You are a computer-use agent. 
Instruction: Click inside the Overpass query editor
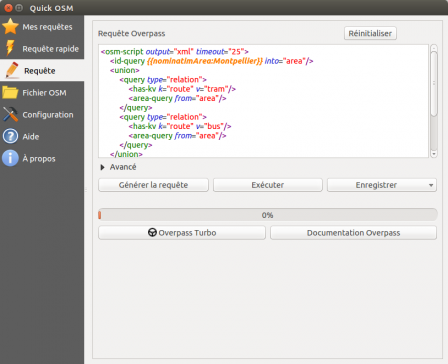pyautogui.click(x=263, y=101)
